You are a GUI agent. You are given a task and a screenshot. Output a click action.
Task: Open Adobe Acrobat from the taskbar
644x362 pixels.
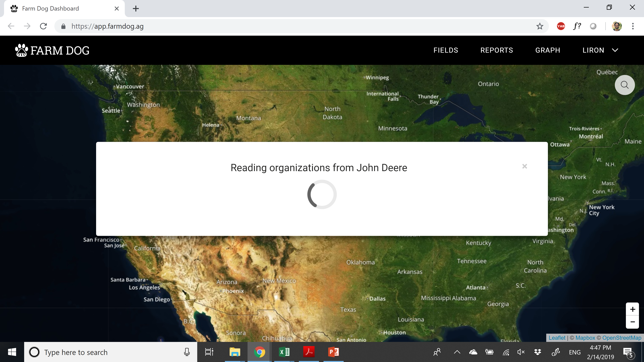pos(309,352)
